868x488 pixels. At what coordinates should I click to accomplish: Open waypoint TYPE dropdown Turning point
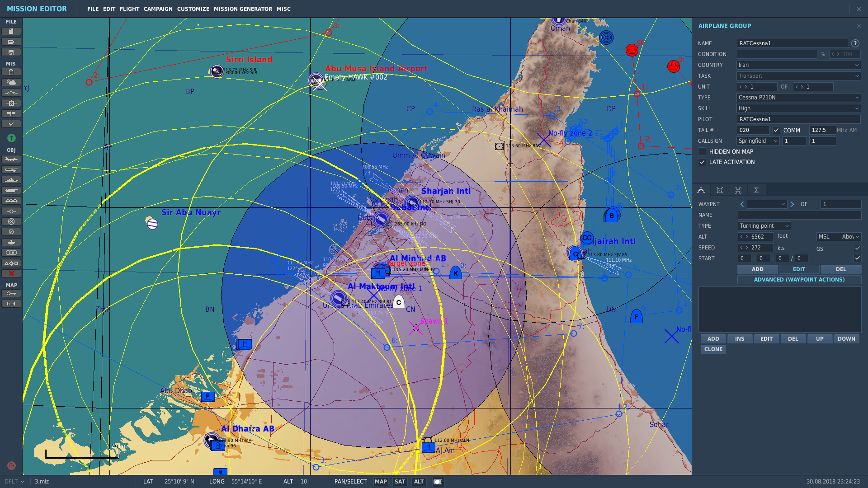764,226
